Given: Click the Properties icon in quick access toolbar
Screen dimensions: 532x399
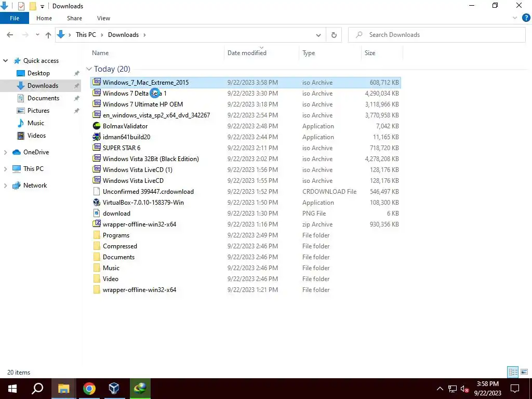Looking at the screenshot, I should (x=21, y=6).
